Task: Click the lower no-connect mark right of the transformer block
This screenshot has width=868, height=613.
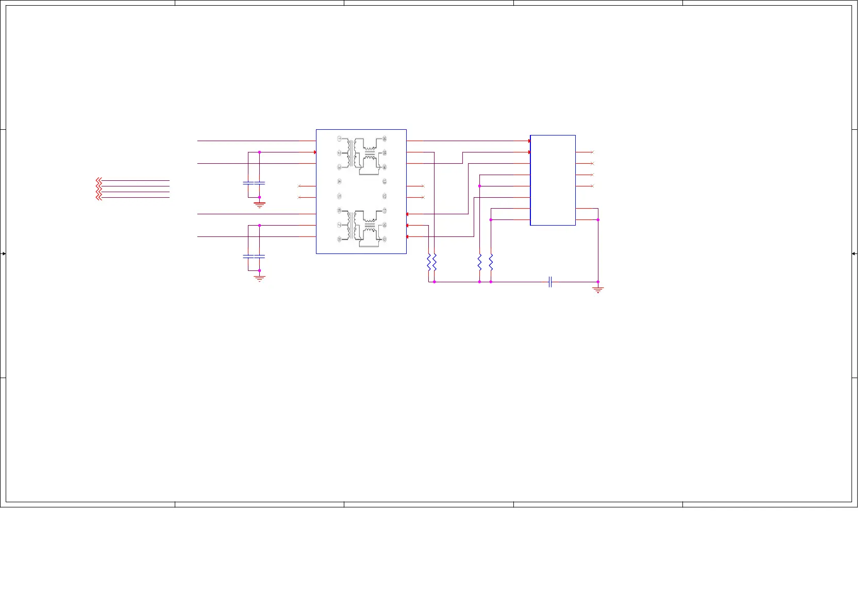Action: coord(423,197)
